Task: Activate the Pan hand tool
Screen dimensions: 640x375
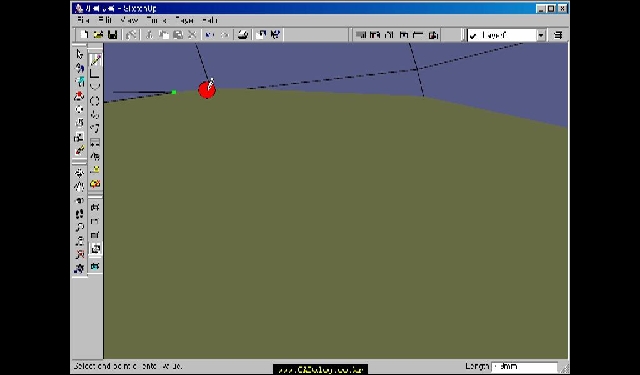Action: coord(80,186)
